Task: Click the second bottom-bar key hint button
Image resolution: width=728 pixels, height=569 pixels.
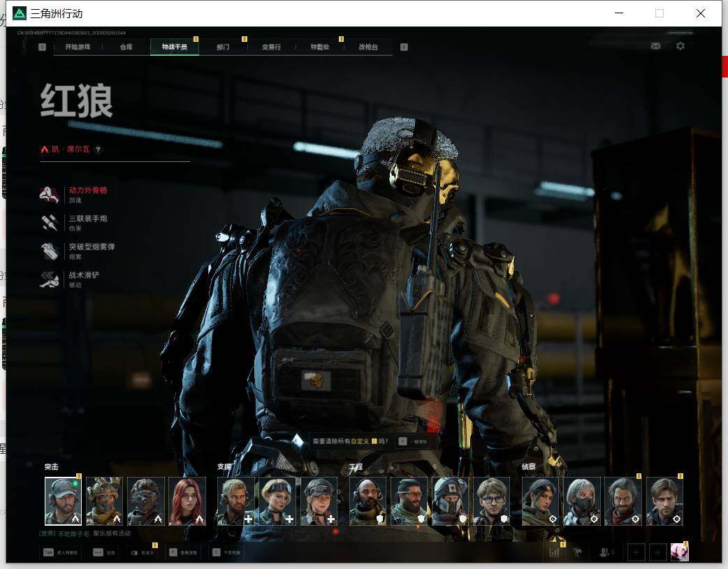Action: [105, 552]
